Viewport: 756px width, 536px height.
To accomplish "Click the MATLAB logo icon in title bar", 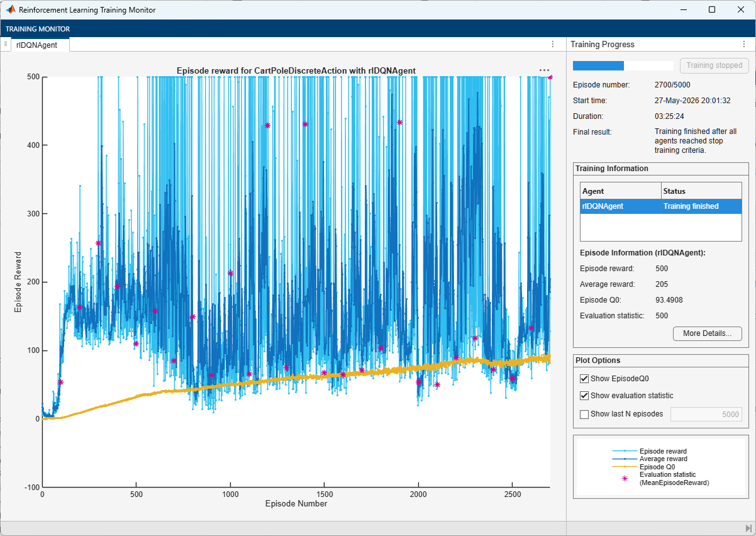I will point(11,10).
